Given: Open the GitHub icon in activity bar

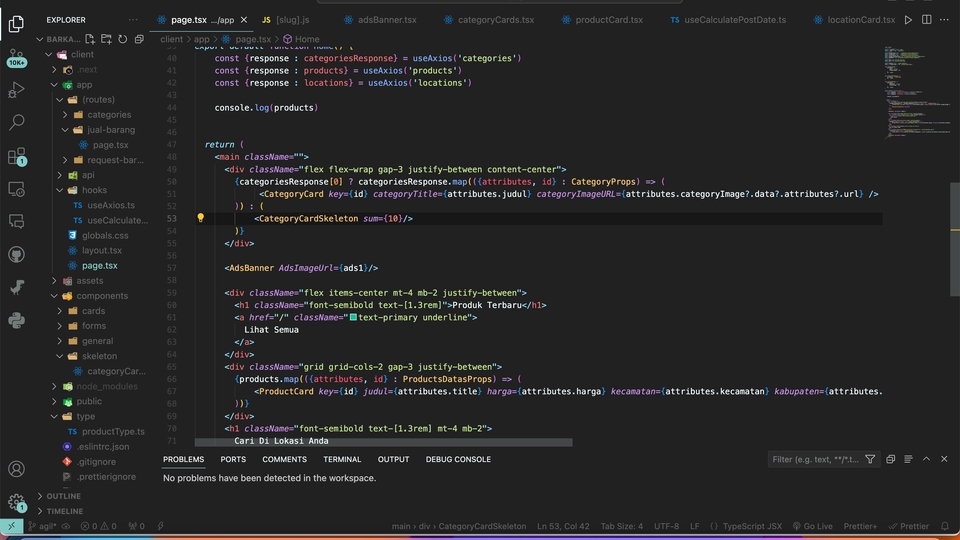Looking at the screenshot, I should [x=17, y=254].
